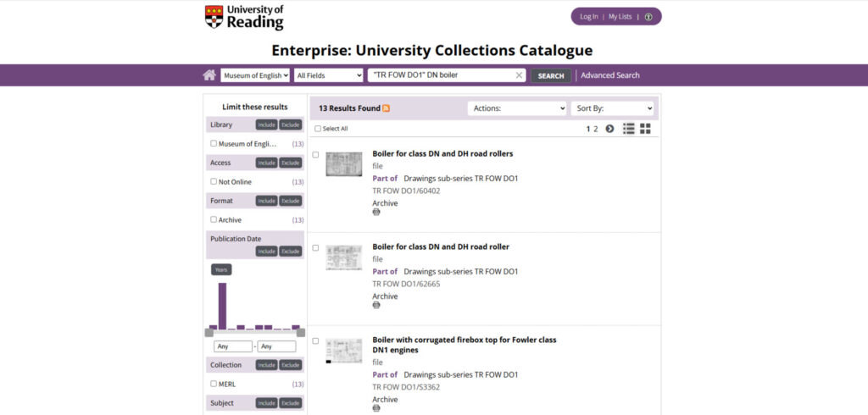Image resolution: width=868 pixels, height=415 pixels.
Task: Click the University of Reading logo
Action: click(x=244, y=17)
